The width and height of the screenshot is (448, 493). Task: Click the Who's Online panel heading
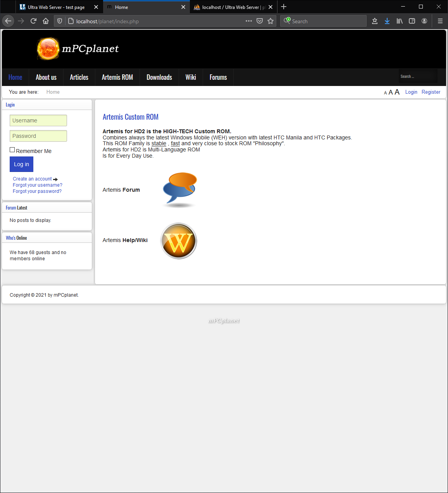pos(16,238)
